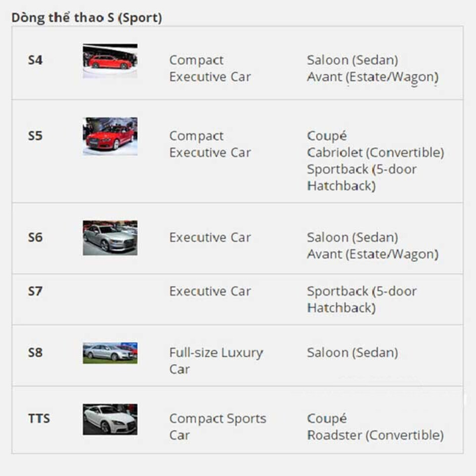Click 'Full-size Luxury Car' class text
This screenshot has width=476, height=476.
pyautogui.click(x=216, y=360)
